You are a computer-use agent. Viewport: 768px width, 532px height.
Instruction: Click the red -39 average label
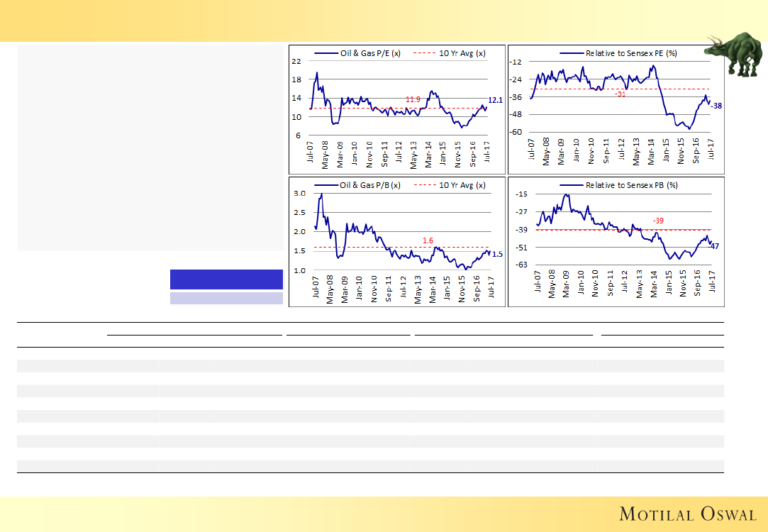click(x=658, y=221)
